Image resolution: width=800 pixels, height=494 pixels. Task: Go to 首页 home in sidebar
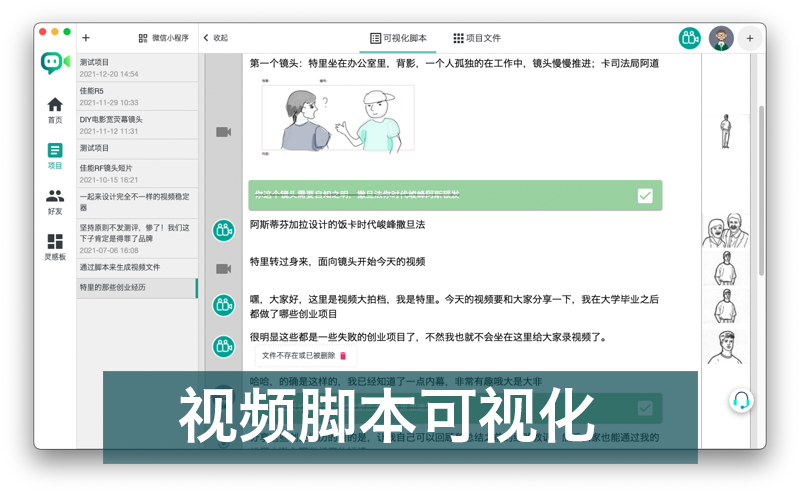tap(55, 110)
